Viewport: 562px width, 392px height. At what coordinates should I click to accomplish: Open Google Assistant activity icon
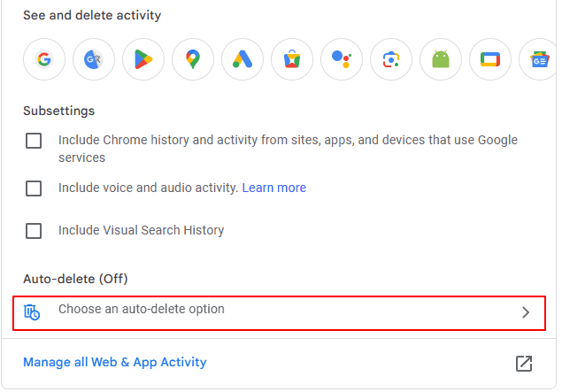coord(342,59)
